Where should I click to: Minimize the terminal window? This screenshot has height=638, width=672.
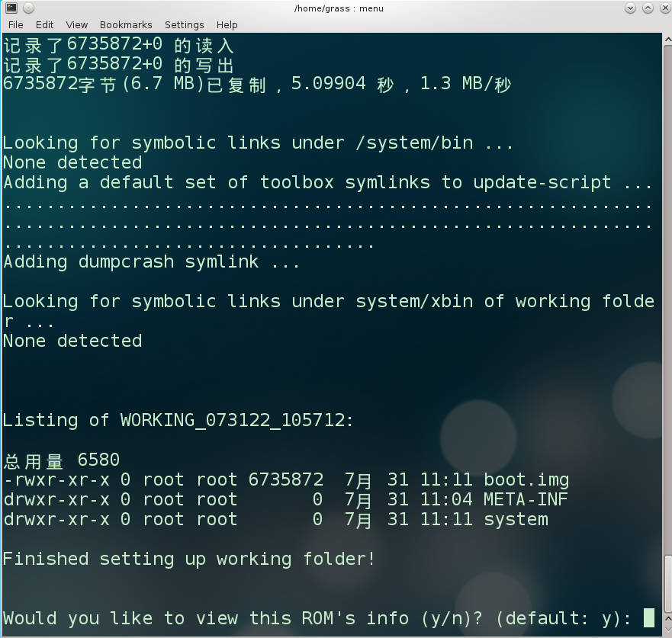click(630, 8)
